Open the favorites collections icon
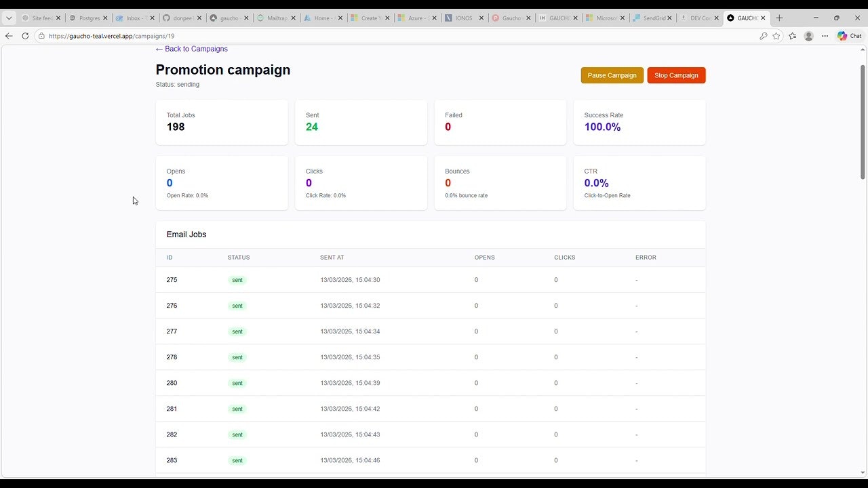The height and width of the screenshot is (488, 868). 792,36
